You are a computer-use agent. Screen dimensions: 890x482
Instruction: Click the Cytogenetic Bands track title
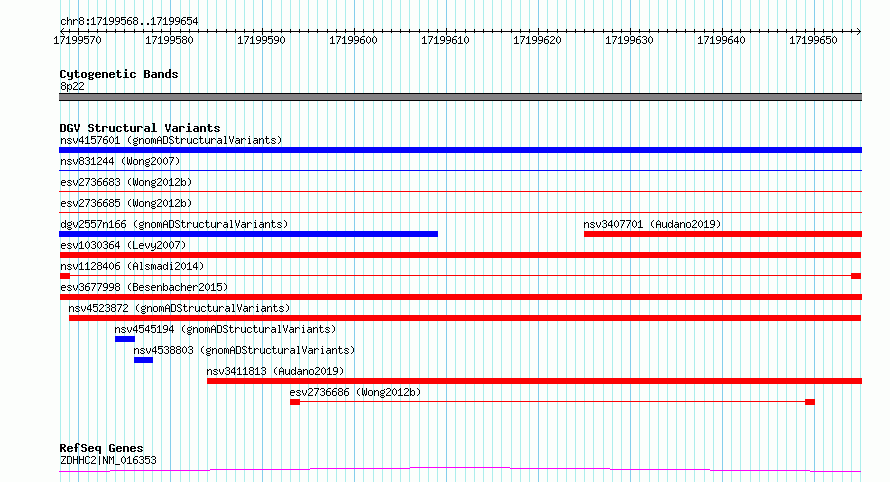pos(119,74)
